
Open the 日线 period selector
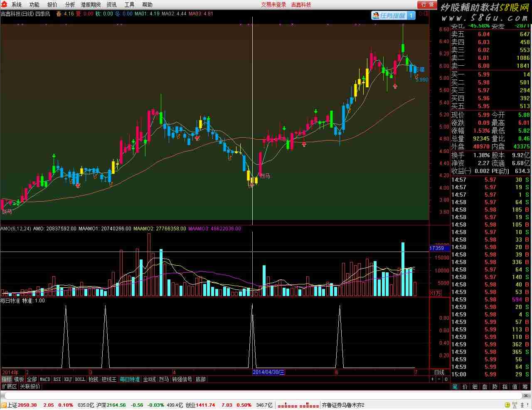click(439, 372)
